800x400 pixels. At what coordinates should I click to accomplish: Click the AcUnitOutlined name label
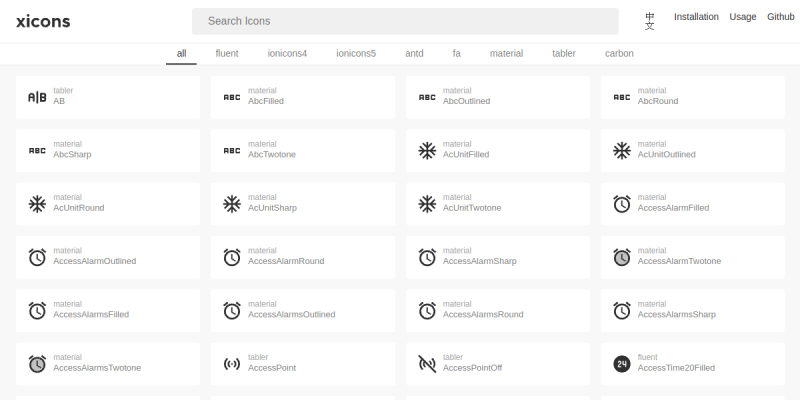(666, 155)
